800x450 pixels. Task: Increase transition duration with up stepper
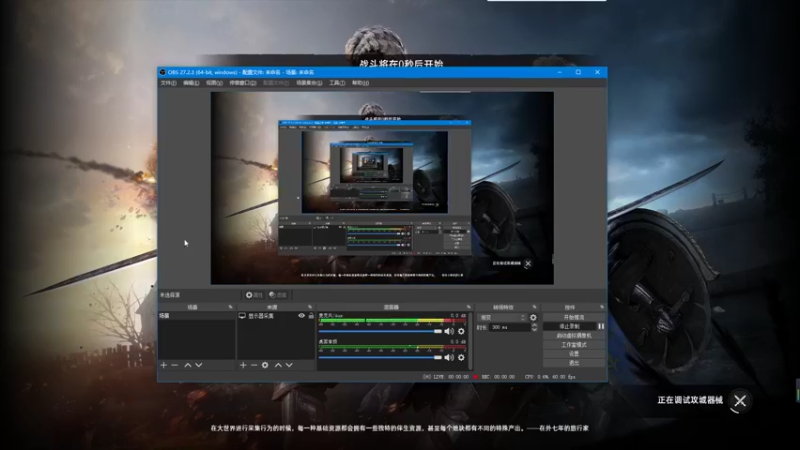click(x=534, y=325)
